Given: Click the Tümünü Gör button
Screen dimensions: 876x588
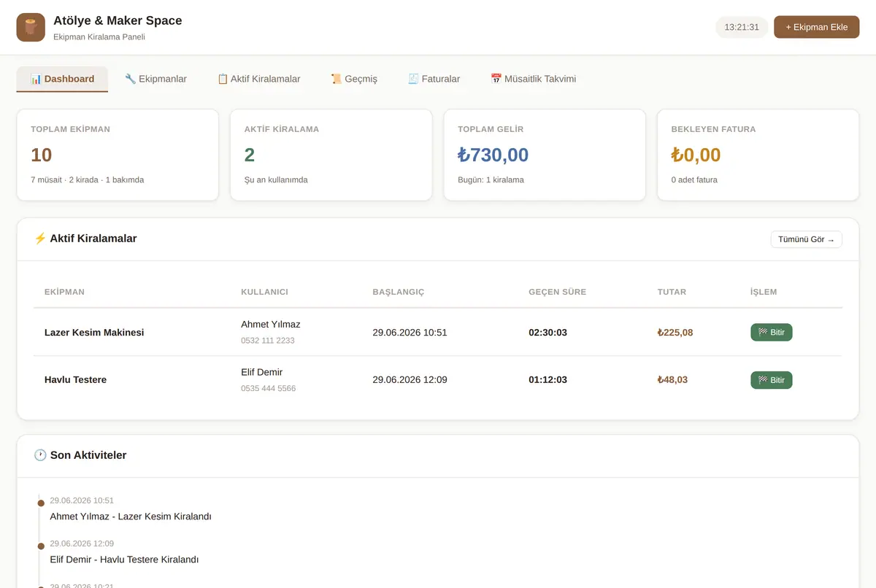Looking at the screenshot, I should [x=806, y=239].
